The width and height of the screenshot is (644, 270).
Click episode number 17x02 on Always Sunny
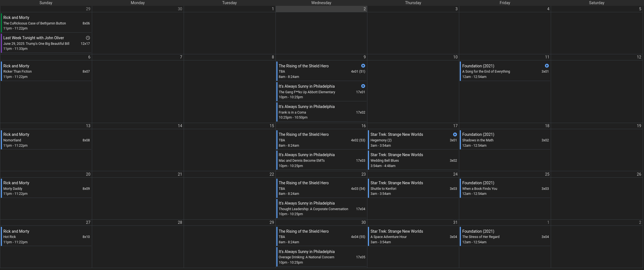360,112
